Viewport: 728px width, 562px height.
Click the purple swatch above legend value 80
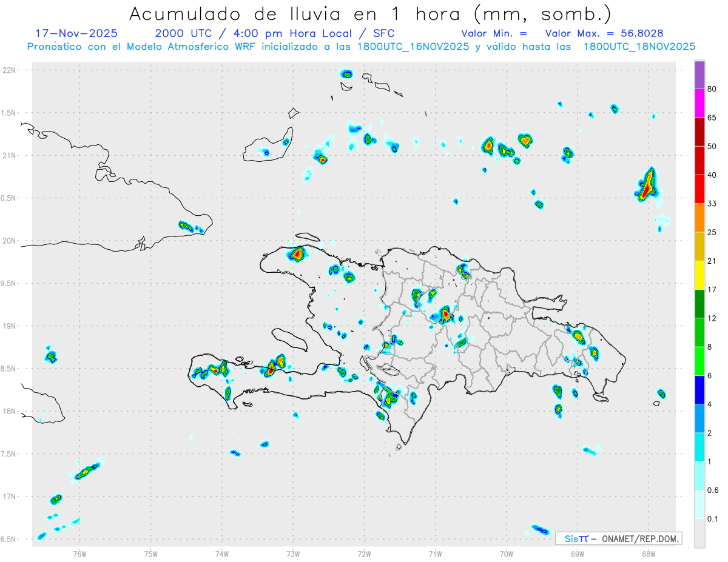[x=699, y=75]
